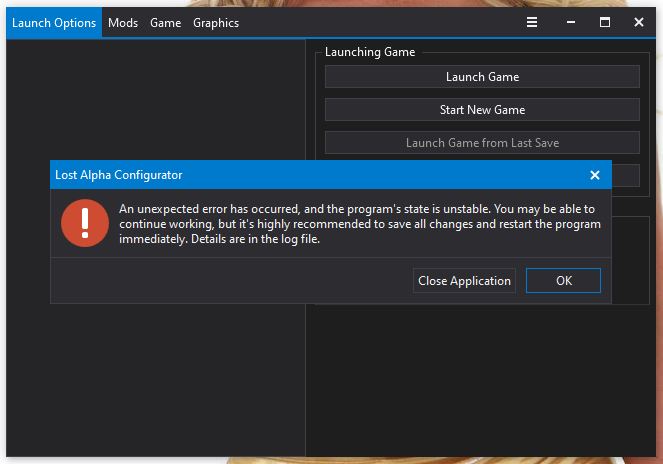
Task: Maximize the configurator window
Action: 605,22
